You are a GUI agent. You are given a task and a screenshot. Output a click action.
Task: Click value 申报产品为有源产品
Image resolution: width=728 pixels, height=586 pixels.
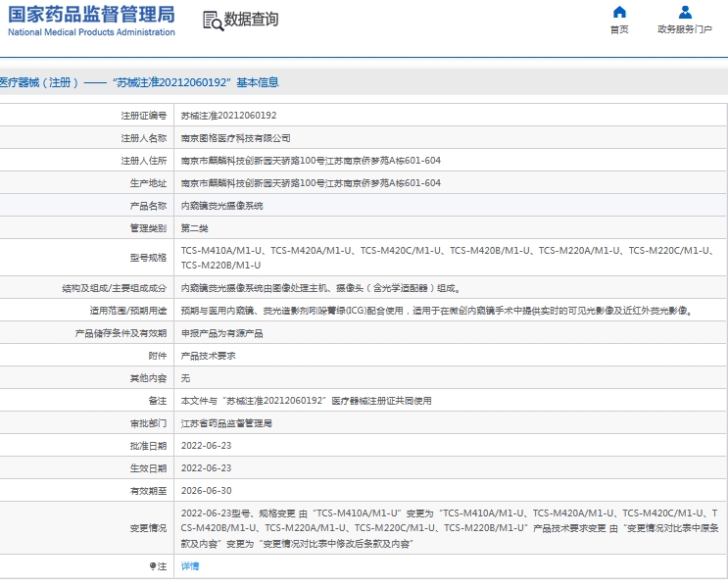tap(222, 333)
